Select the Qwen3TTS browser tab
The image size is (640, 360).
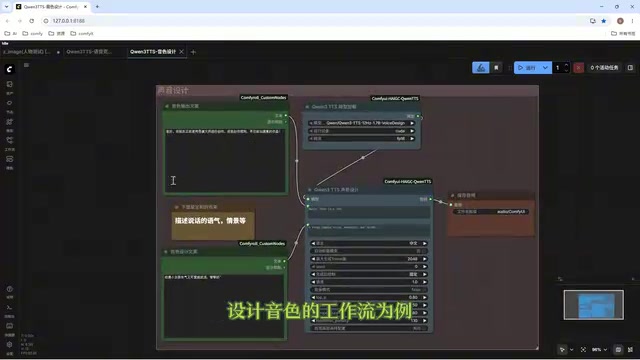point(51,7)
